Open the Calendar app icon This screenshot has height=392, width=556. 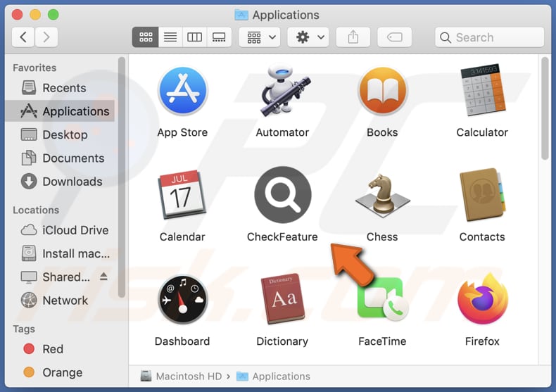(x=182, y=194)
